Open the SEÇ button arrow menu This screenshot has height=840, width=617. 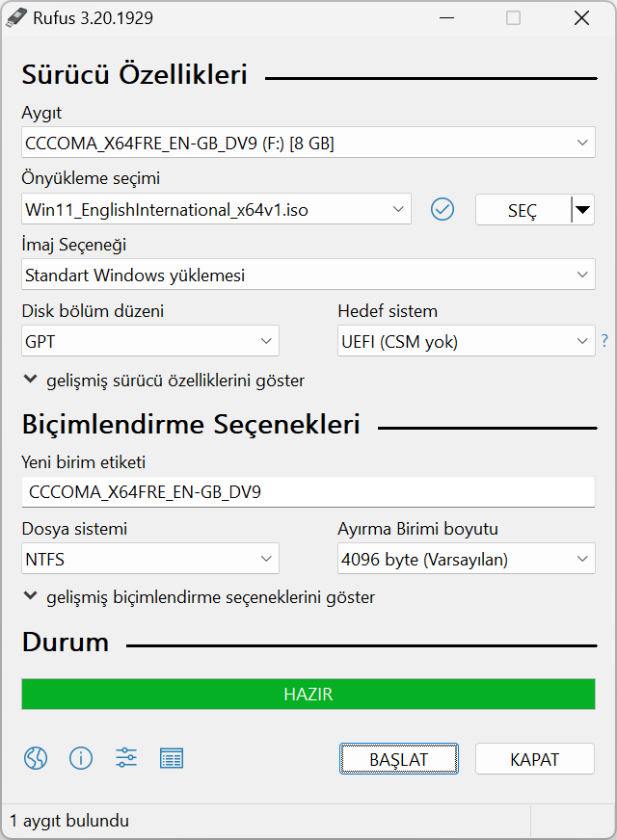pos(583,209)
